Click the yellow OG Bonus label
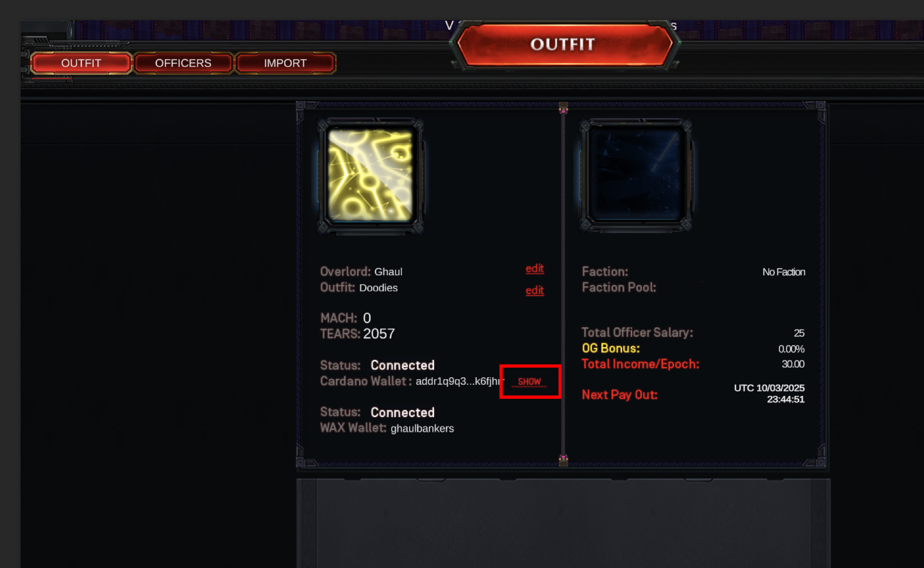 coord(611,348)
